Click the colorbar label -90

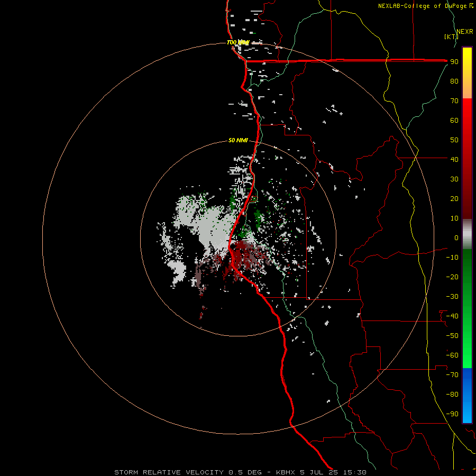point(452,414)
